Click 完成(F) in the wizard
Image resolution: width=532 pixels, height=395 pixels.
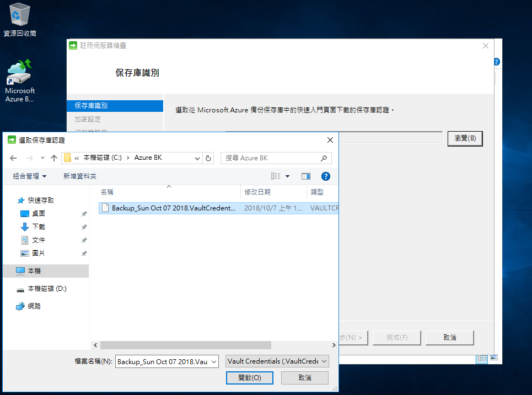tap(396, 338)
